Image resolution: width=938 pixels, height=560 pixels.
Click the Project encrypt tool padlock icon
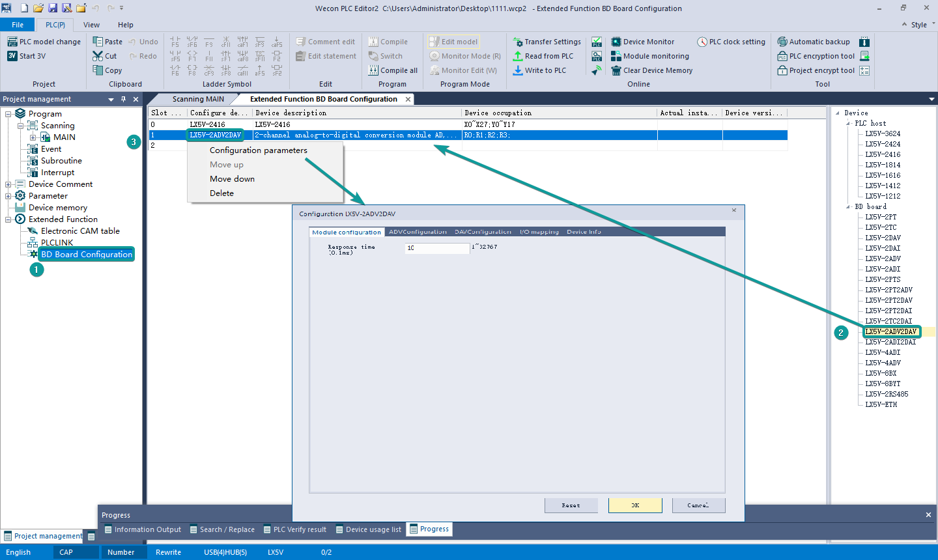[x=782, y=70]
